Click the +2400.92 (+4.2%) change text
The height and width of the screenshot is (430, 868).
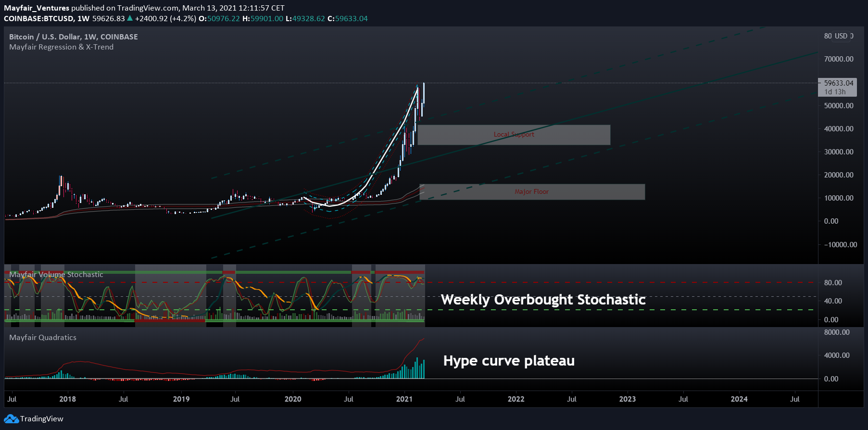coord(165,19)
